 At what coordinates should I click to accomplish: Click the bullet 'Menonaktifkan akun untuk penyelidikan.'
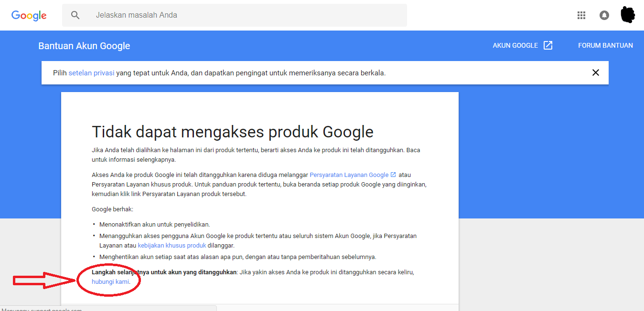point(155,225)
